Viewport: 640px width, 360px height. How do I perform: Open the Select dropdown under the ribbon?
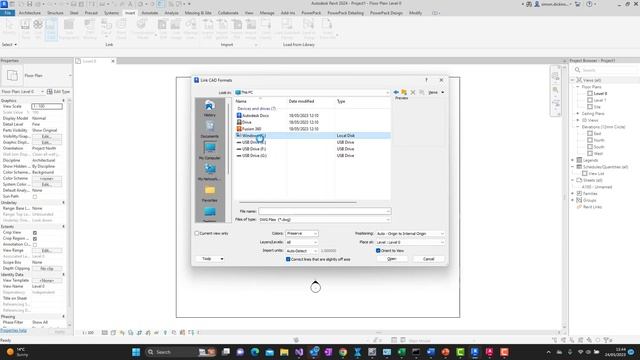[9, 44]
